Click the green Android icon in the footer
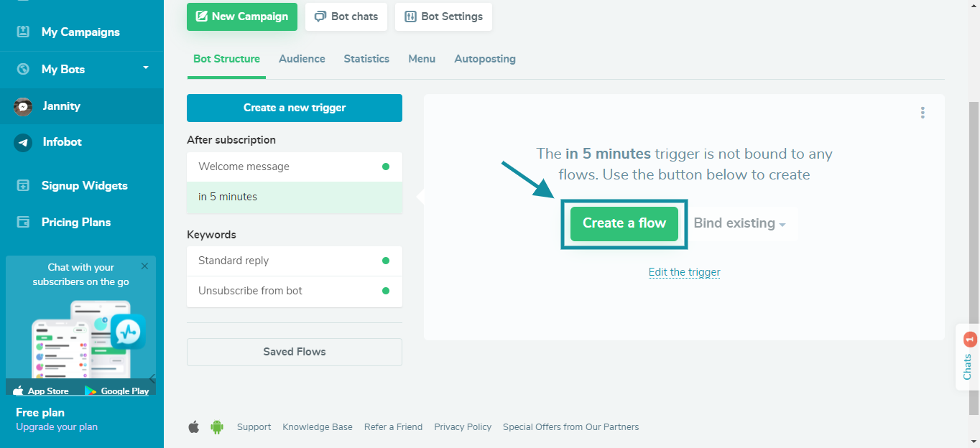The image size is (980, 448). click(216, 426)
